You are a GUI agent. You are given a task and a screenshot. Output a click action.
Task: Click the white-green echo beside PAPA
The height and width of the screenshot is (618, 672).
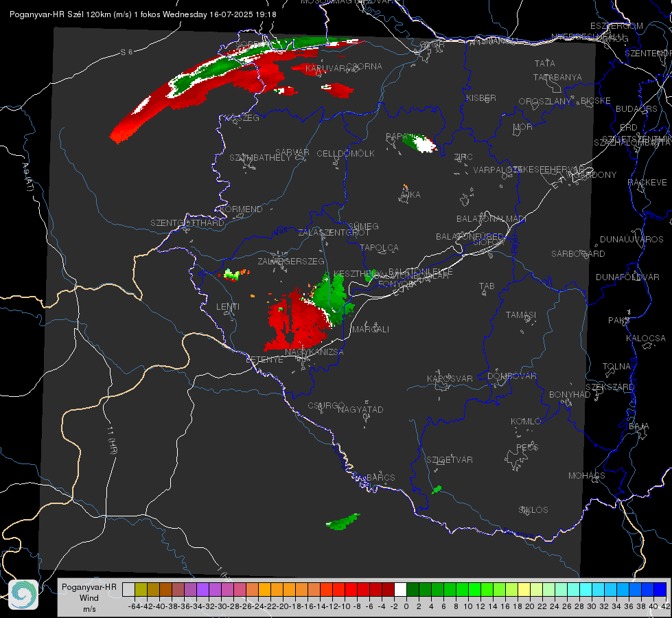[x=419, y=143]
